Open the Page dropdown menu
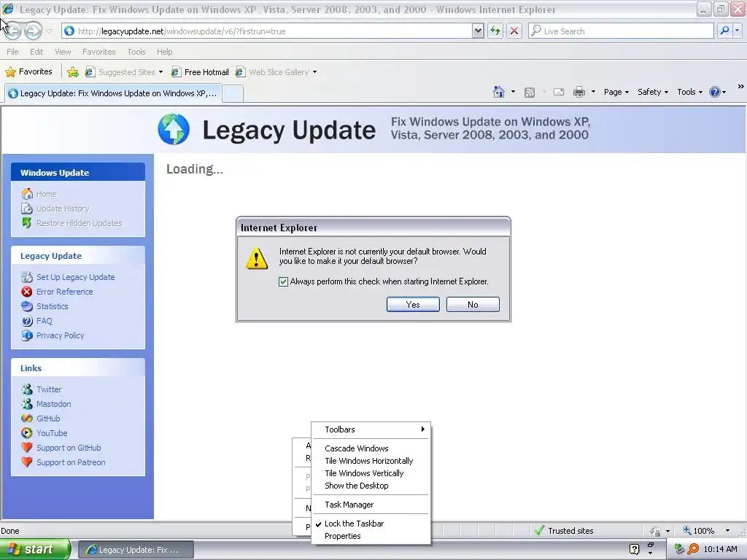This screenshot has width=747, height=560. (616, 93)
